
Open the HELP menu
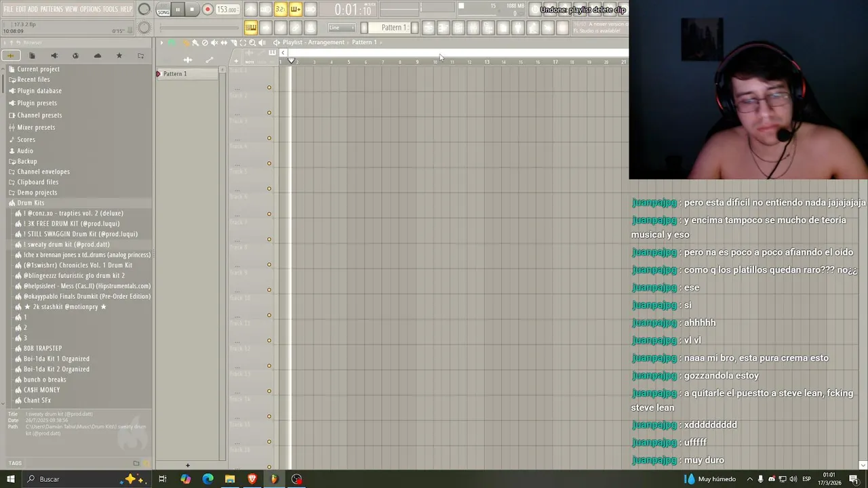(x=126, y=9)
